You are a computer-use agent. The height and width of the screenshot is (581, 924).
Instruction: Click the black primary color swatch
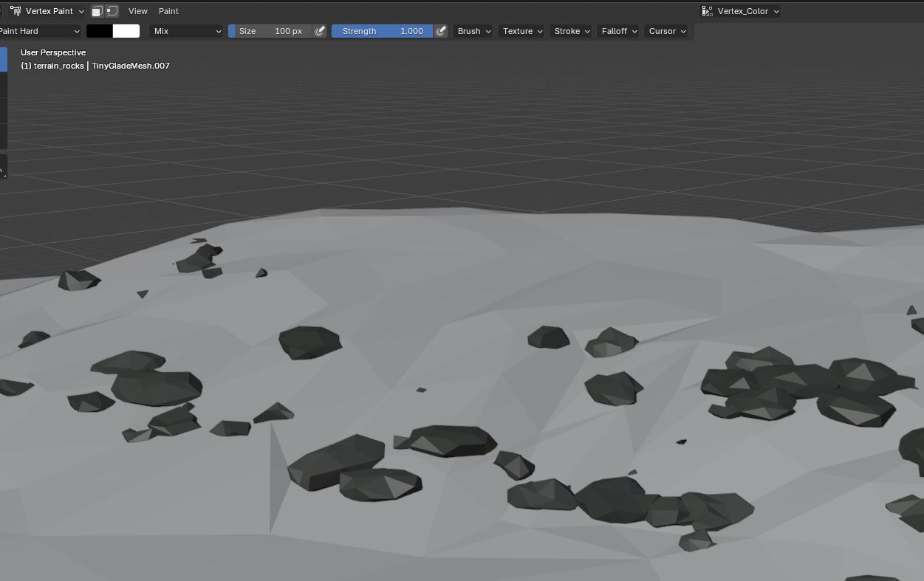pyautogui.click(x=100, y=31)
